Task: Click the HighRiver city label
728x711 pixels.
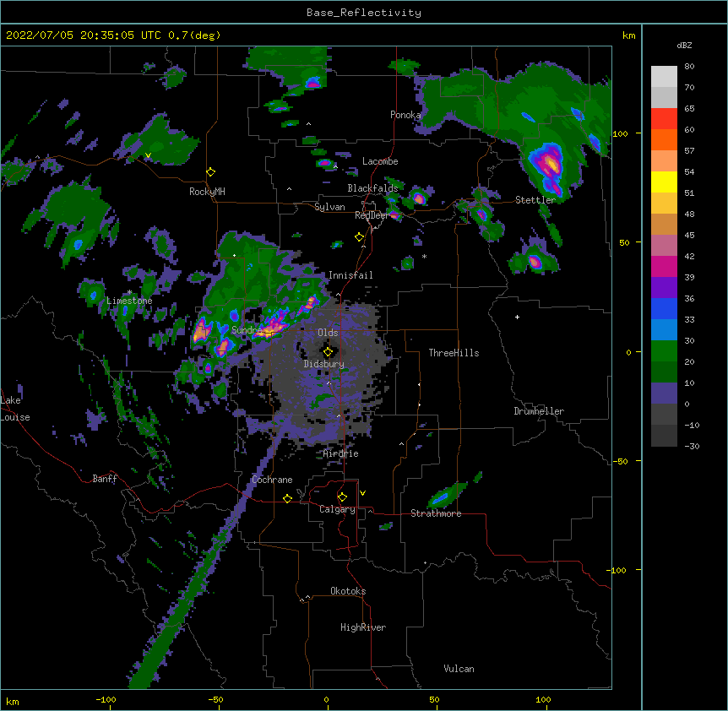Action: 363,627
